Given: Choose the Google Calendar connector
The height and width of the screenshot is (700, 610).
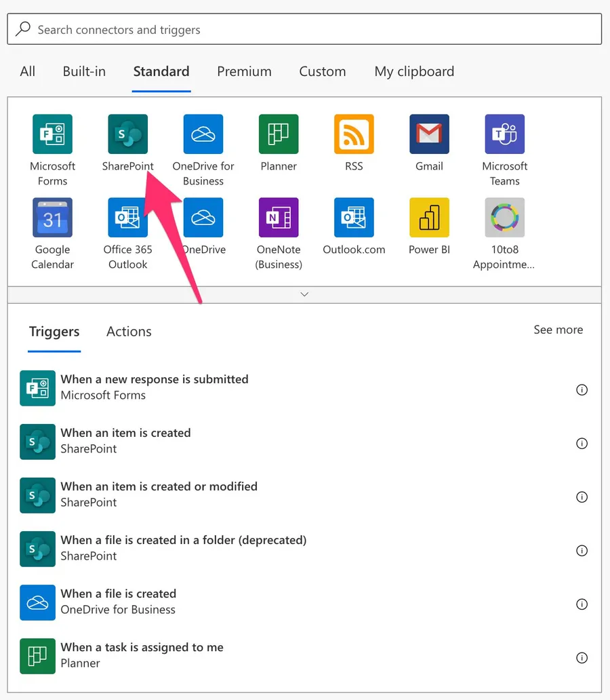Looking at the screenshot, I should [52, 218].
